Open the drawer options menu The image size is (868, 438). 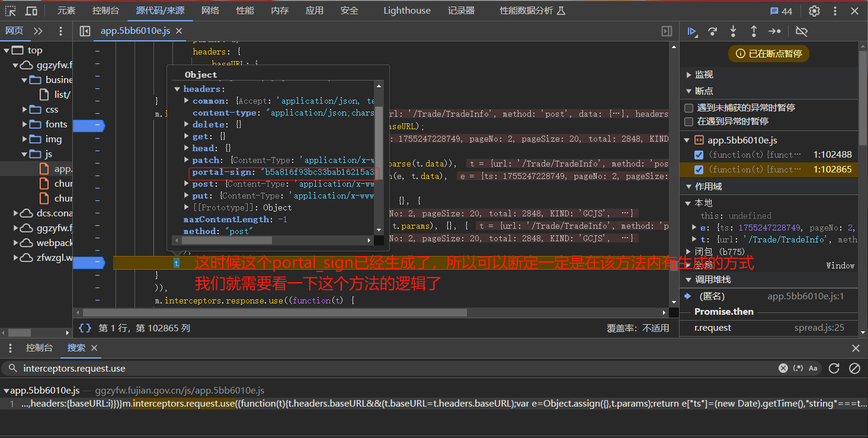pyautogui.click(x=11, y=349)
